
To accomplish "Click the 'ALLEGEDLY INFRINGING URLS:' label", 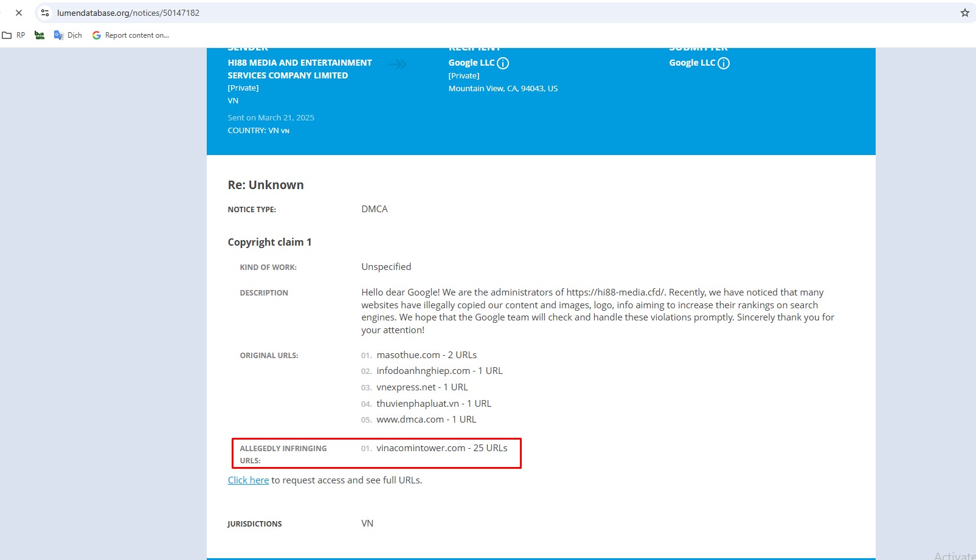I will (283, 454).
